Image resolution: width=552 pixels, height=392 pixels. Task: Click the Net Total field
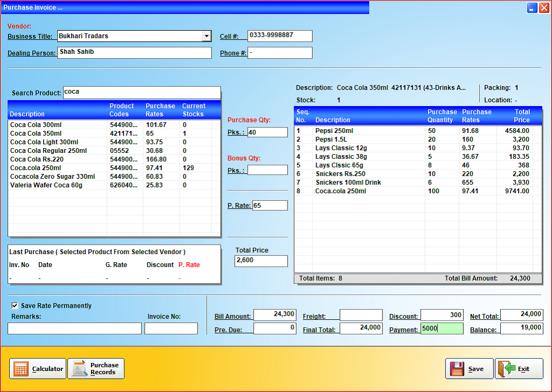pyautogui.click(x=522, y=314)
